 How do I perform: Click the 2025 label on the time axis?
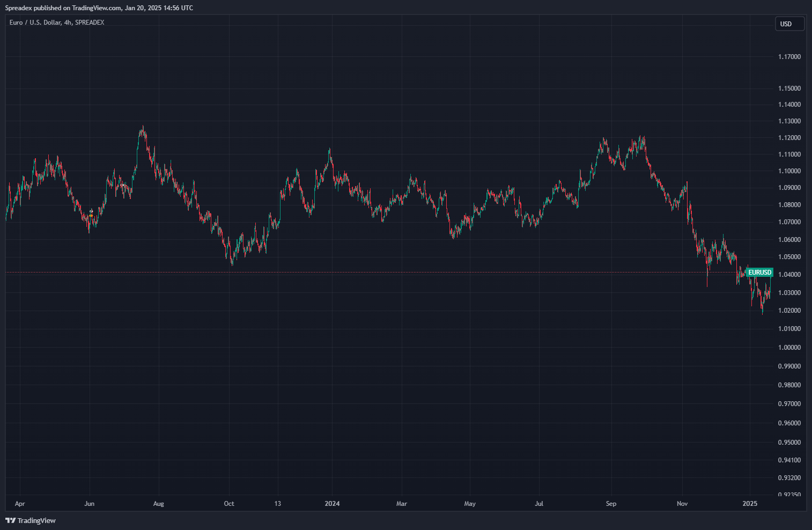(750, 504)
